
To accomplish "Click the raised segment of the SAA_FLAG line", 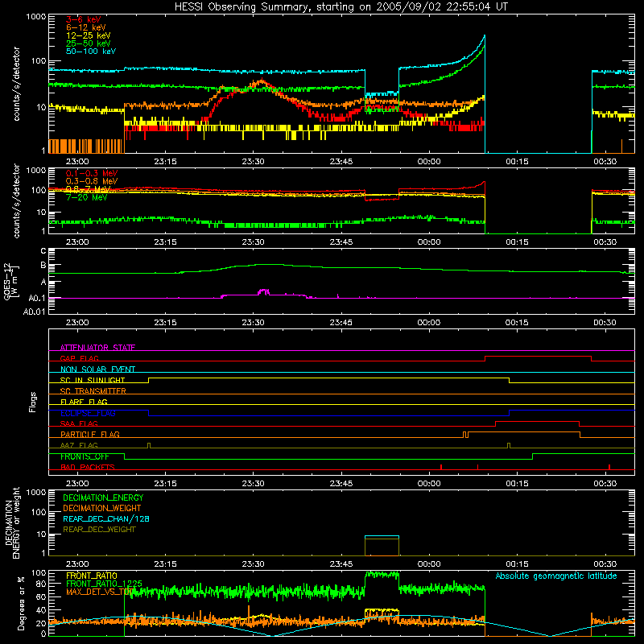I will pyautogui.click(x=537, y=421).
